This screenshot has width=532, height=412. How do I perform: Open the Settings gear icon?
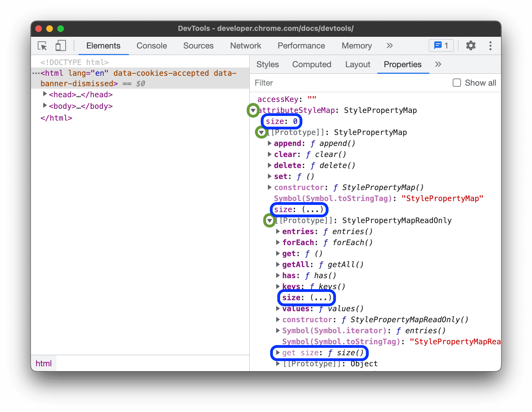pyautogui.click(x=471, y=46)
